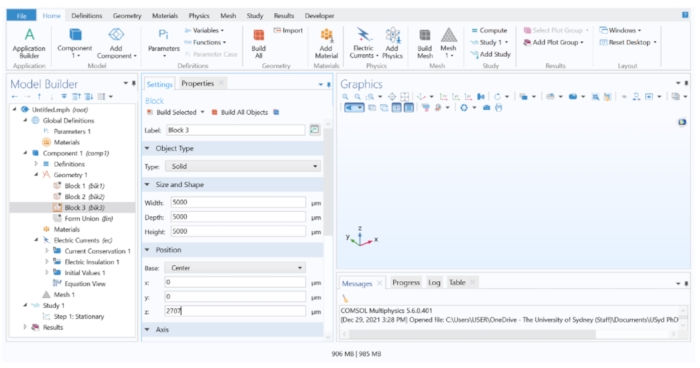Click the help icon at top right
700x368 pixels.
pos(685,15)
